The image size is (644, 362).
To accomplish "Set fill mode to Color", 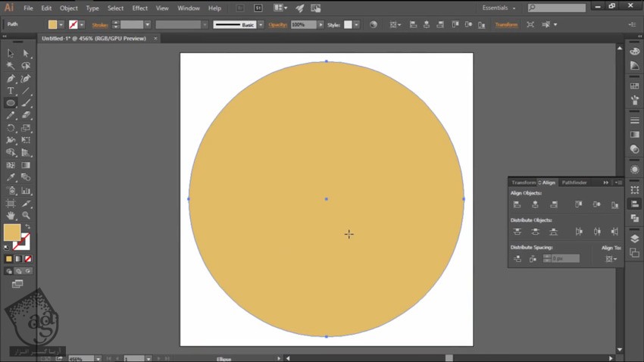I will pyautogui.click(x=8, y=259).
